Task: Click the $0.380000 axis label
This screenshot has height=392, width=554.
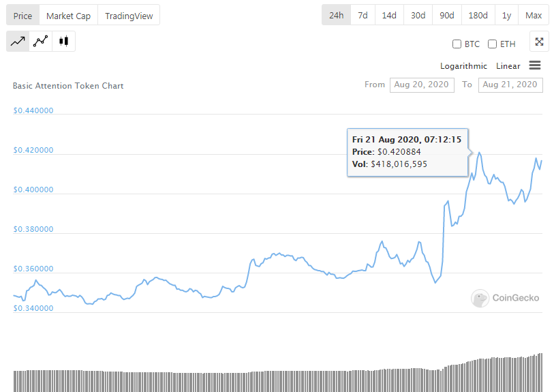Action: 33,229
